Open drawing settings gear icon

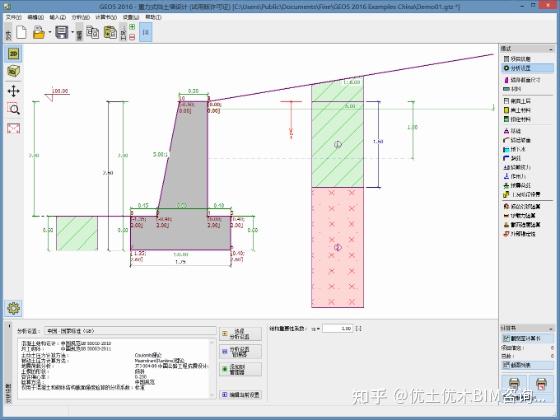pos(14,308)
